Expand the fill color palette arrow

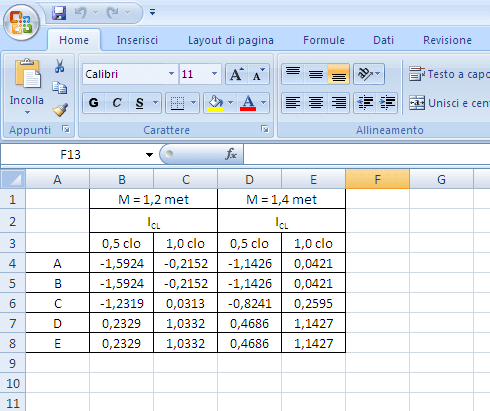coord(230,103)
